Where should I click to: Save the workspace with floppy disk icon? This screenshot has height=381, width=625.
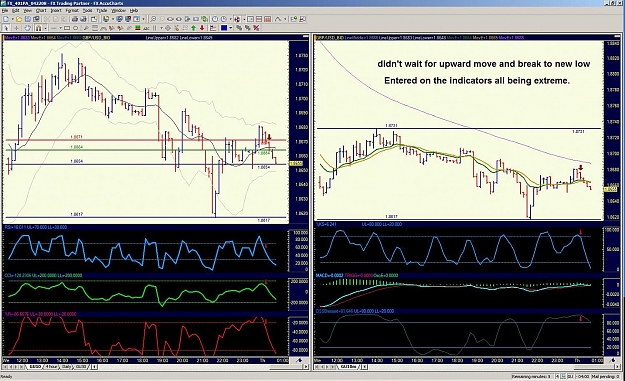pos(28,19)
